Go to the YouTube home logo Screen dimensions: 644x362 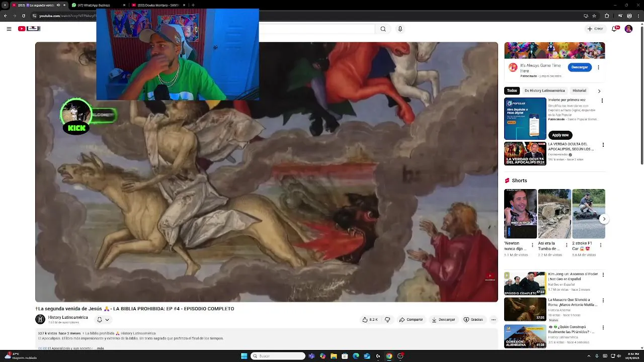tap(29, 29)
